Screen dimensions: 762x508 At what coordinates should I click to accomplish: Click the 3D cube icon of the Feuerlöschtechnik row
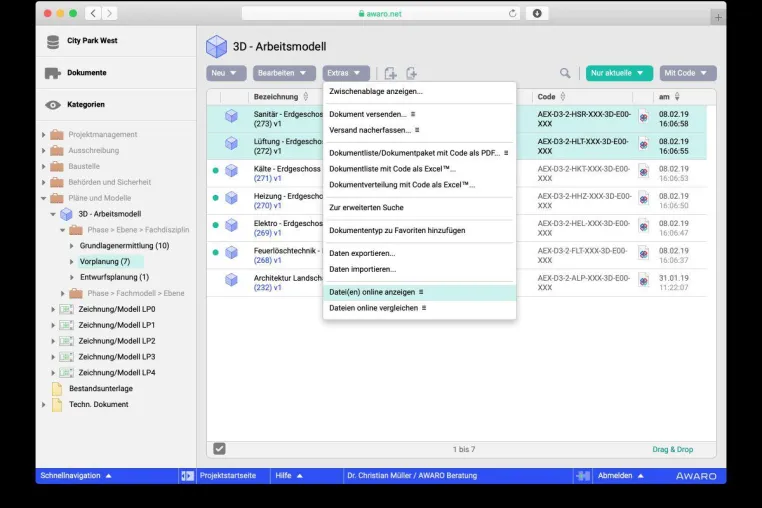[231, 252]
